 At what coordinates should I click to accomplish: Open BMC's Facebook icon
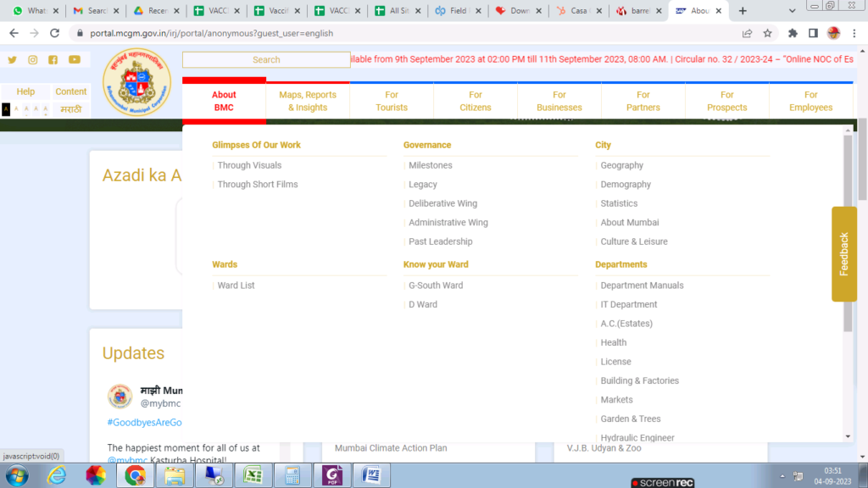[53, 59]
